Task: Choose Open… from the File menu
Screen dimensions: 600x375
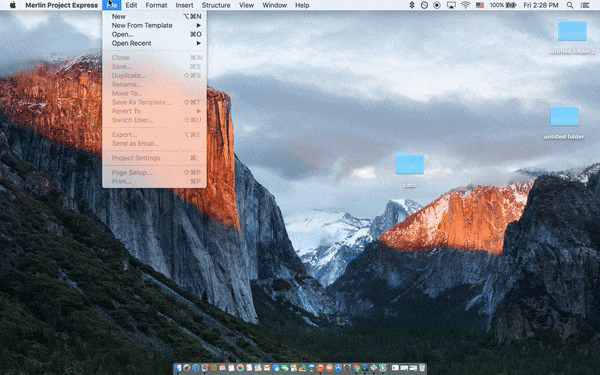Action: (155, 34)
